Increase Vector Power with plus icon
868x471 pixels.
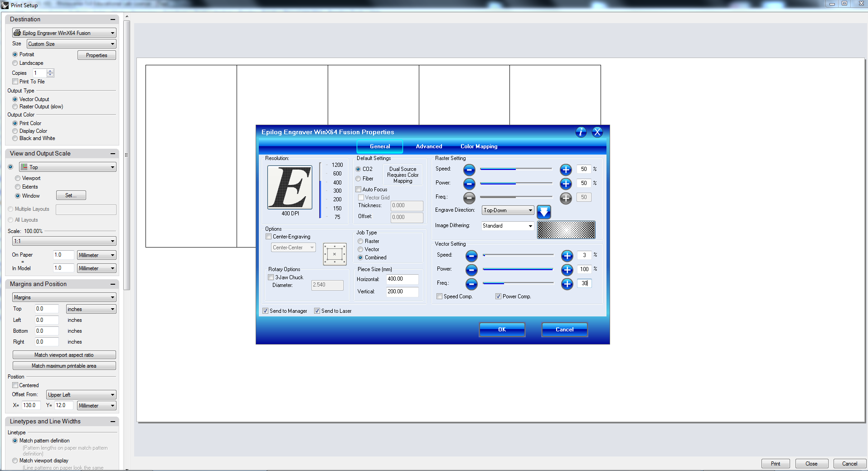click(567, 270)
